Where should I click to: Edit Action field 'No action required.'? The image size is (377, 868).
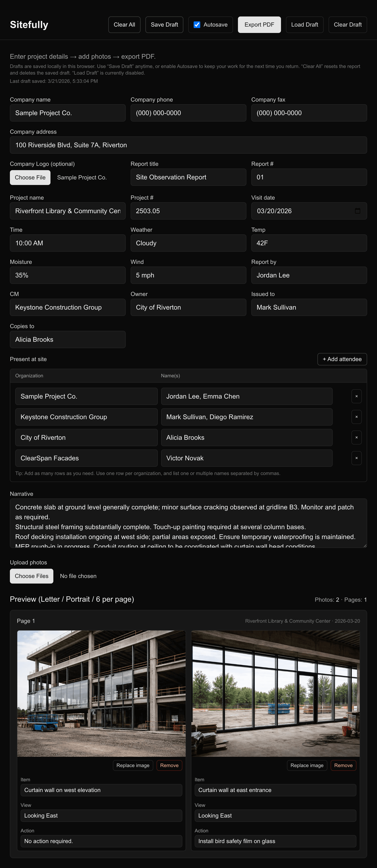click(x=101, y=841)
